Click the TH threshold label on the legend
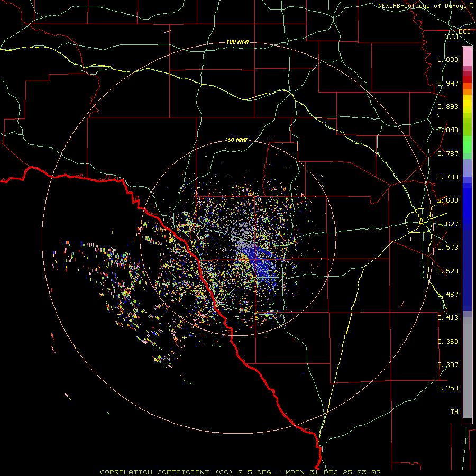476x476 pixels. [x=454, y=412]
